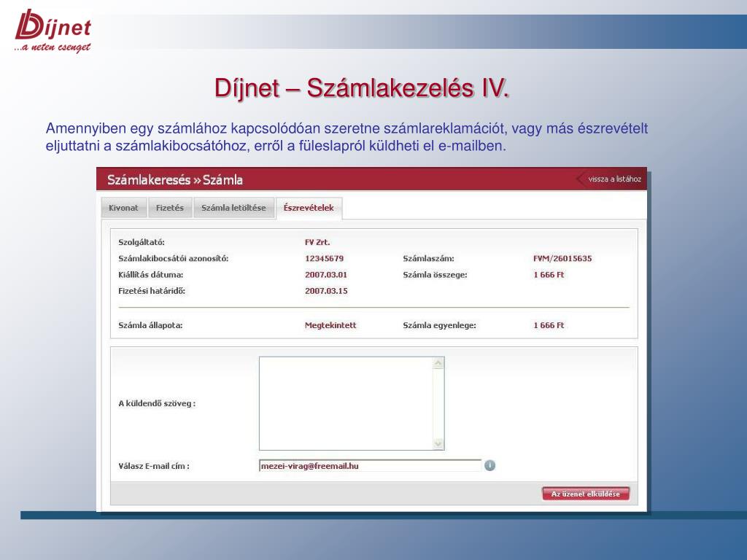Viewport: 747px width, 560px height.
Task: Click the message textarea scroll down arrow
Action: pyautogui.click(x=438, y=444)
